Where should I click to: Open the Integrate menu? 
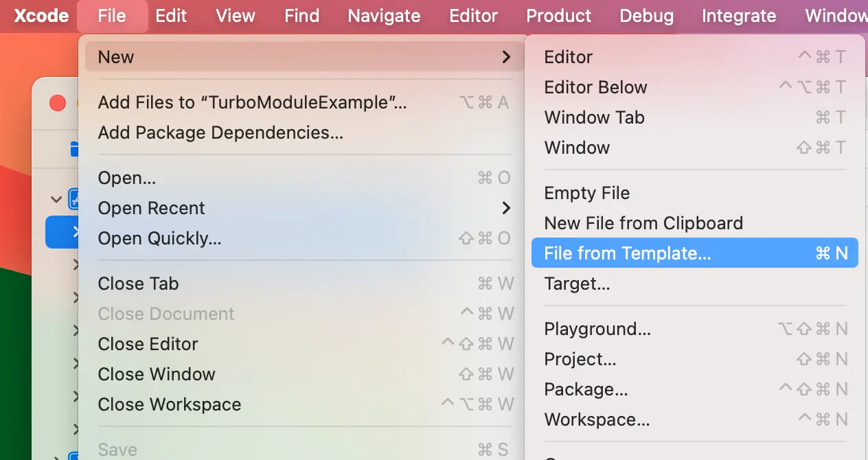pyautogui.click(x=739, y=15)
